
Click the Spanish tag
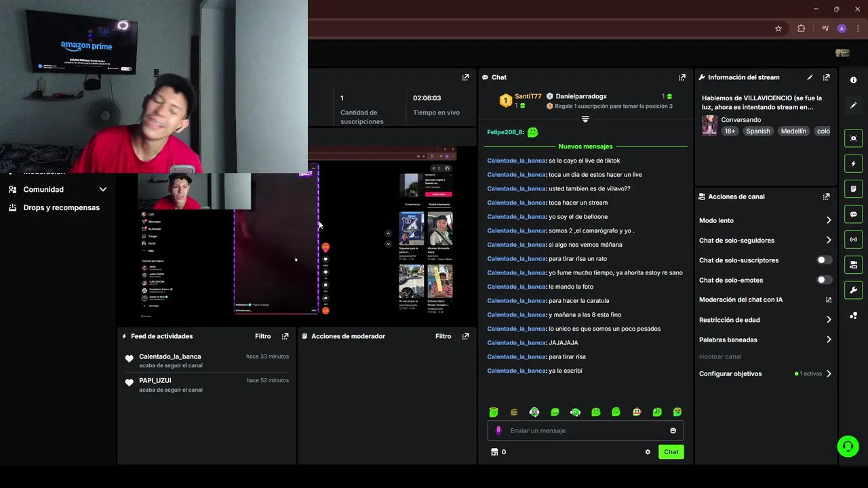click(757, 131)
